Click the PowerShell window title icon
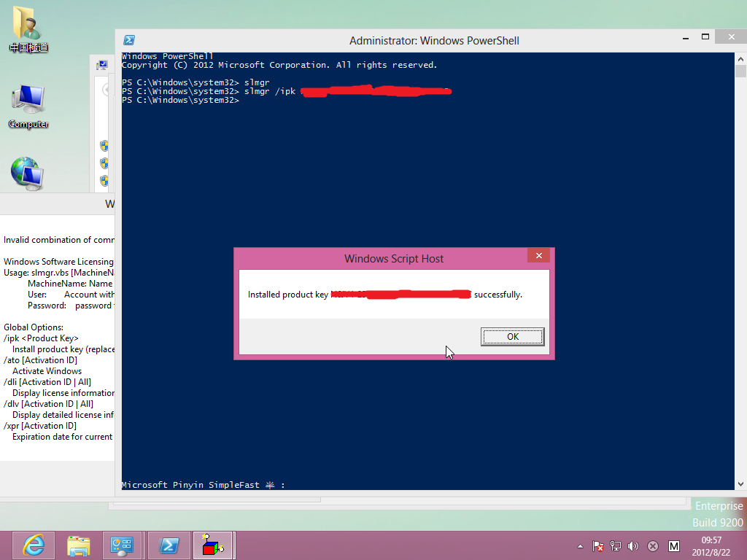The height and width of the screenshot is (560, 747). (x=129, y=41)
